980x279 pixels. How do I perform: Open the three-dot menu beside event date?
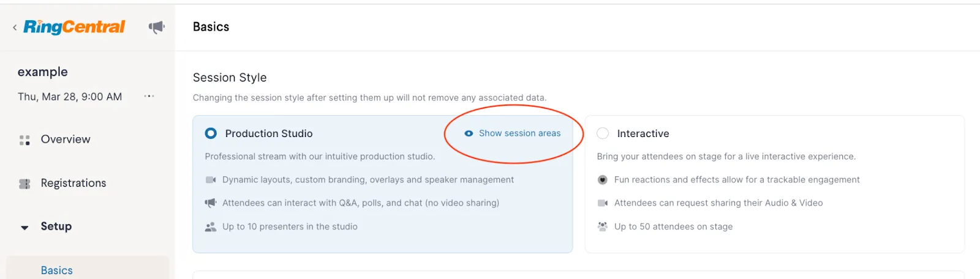(149, 97)
